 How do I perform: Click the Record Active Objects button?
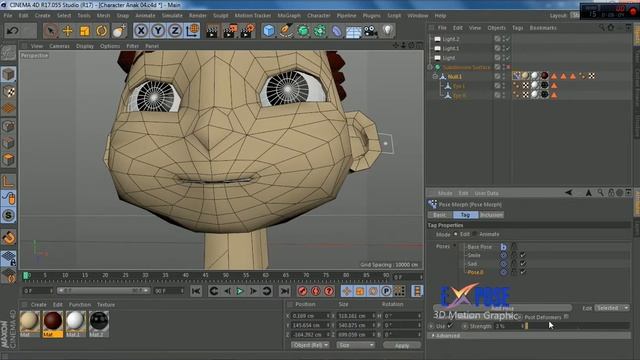(x=302, y=291)
